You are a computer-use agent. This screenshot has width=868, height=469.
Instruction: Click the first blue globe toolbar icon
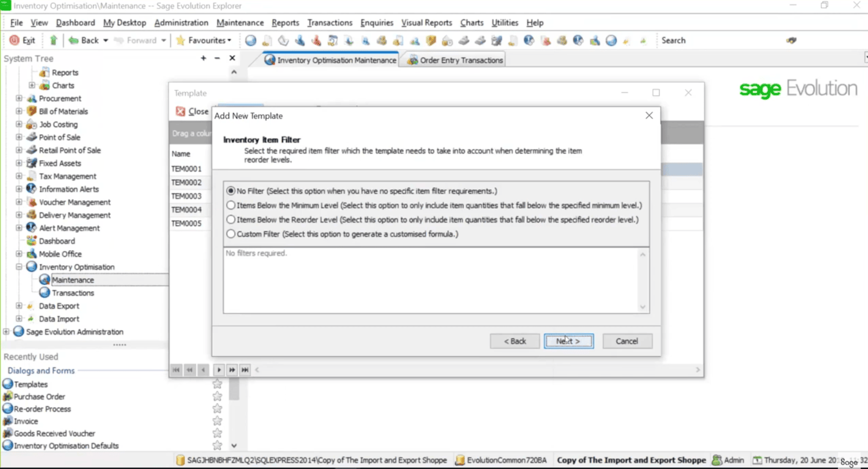(x=251, y=41)
